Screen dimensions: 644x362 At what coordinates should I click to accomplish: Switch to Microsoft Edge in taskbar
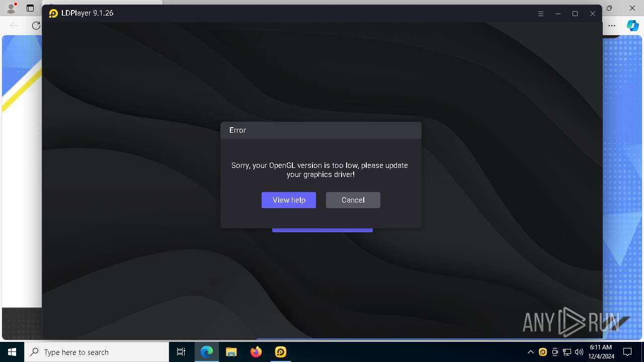click(207, 352)
